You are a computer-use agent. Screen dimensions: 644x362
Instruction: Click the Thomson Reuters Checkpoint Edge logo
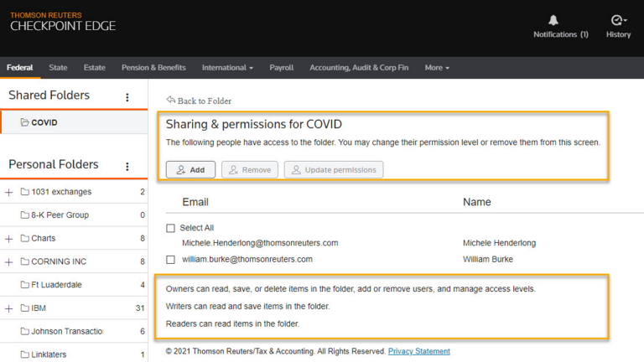point(63,22)
